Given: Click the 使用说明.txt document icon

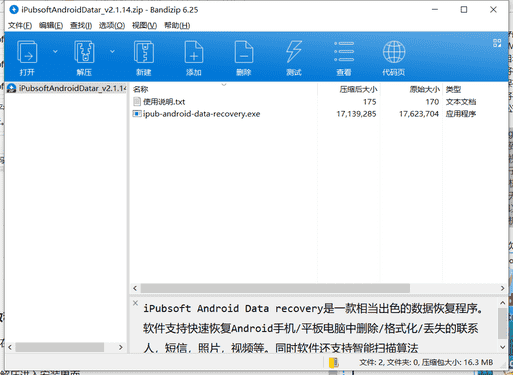Looking at the screenshot, I should pos(137,102).
